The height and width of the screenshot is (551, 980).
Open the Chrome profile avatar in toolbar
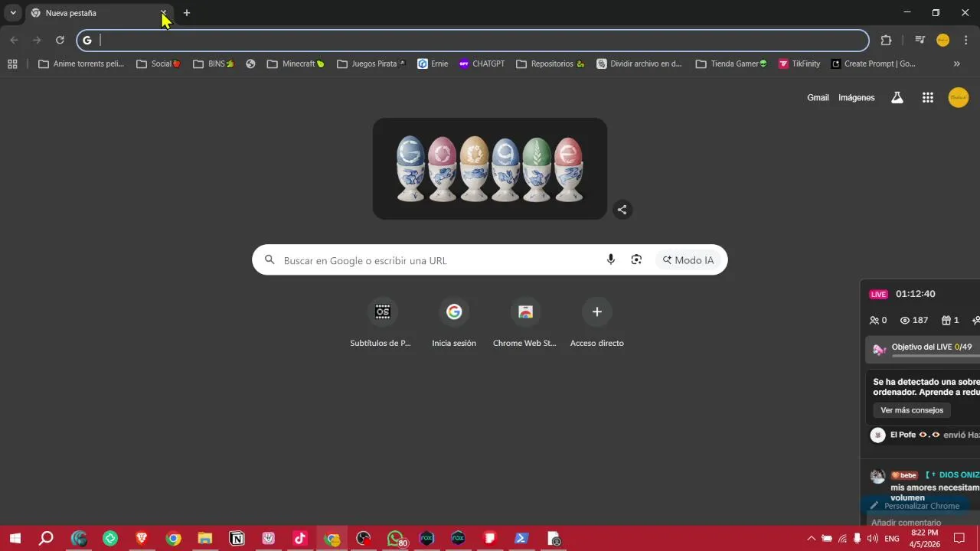(x=943, y=41)
